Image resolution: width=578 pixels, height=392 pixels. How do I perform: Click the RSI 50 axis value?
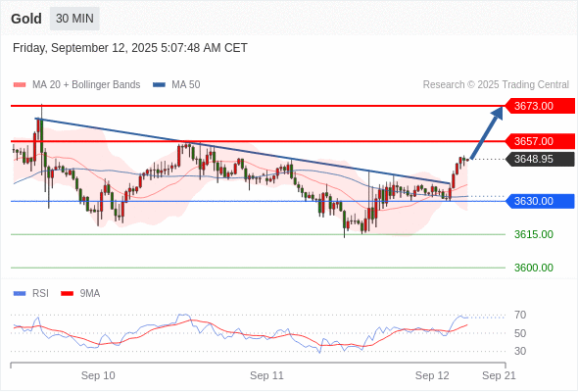click(x=520, y=333)
